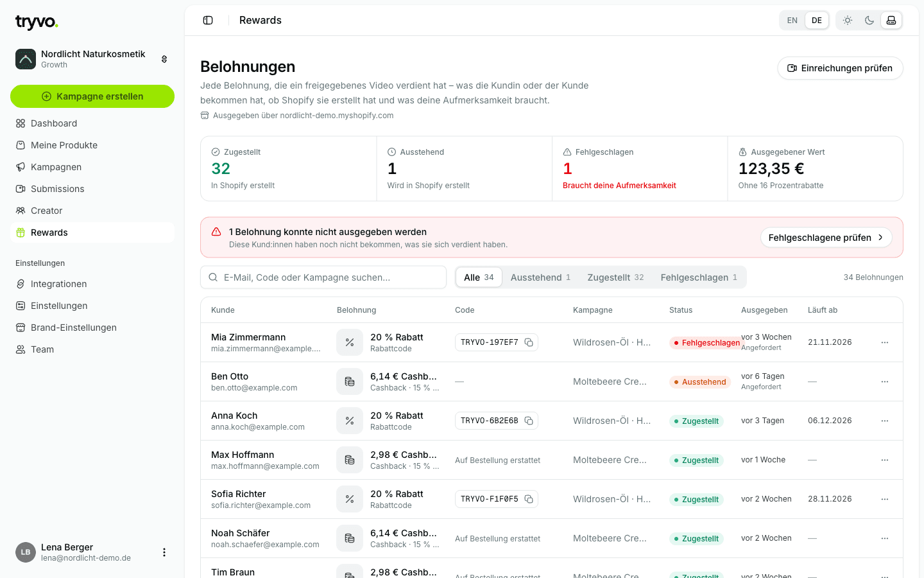Open Brand-Einstellungen
The image size is (924, 578).
pos(92,328)
